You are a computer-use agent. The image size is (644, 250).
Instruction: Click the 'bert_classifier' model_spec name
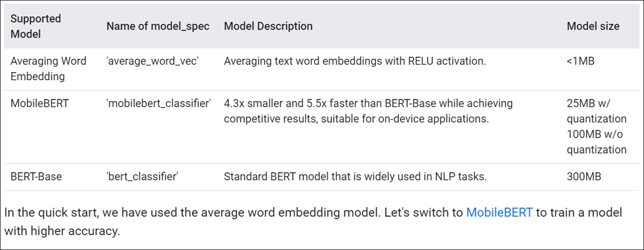tap(142, 177)
